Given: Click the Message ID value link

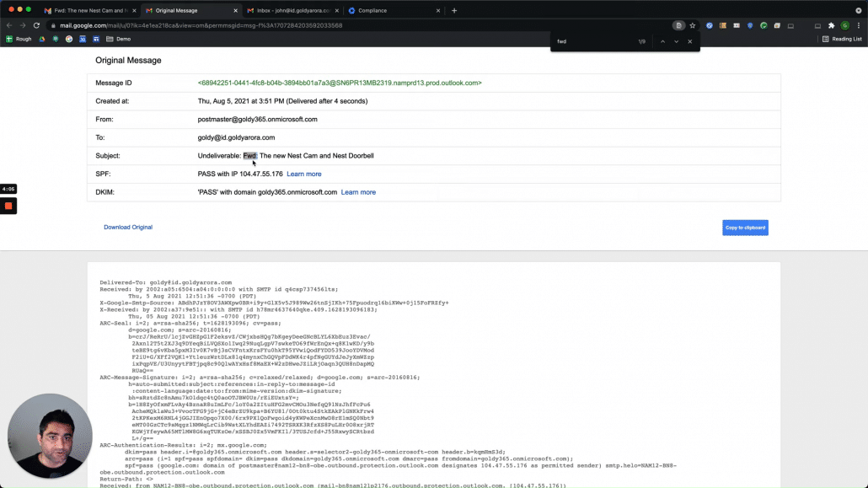Looking at the screenshot, I should (340, 83).
